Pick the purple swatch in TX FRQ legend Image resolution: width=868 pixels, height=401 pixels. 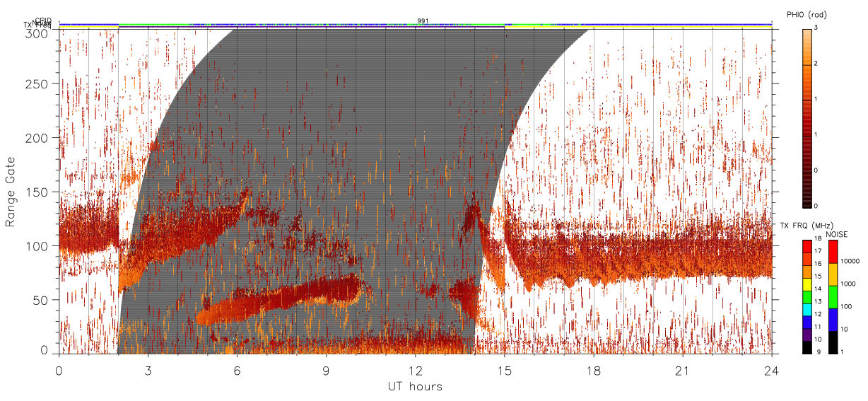pyautogui.click(x=807, y=335)
